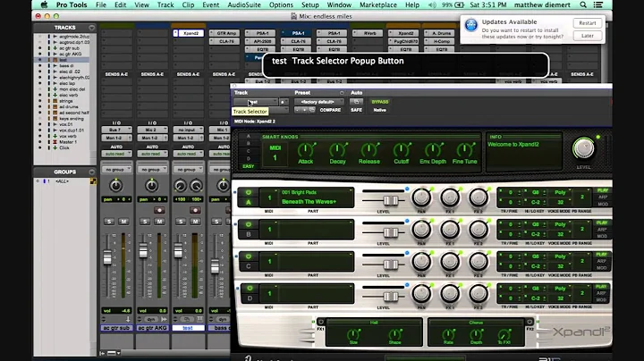Image resolution: width=644 pixels, height=361 pixels.
Task: Turn the Attack smart knob
Action: click(305, 150)
